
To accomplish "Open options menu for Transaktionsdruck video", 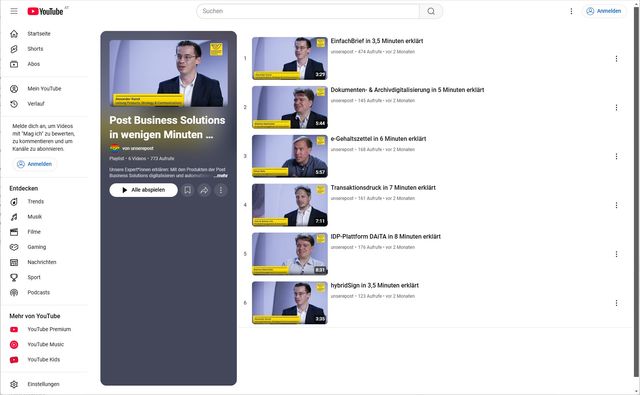I will (616, 205).
